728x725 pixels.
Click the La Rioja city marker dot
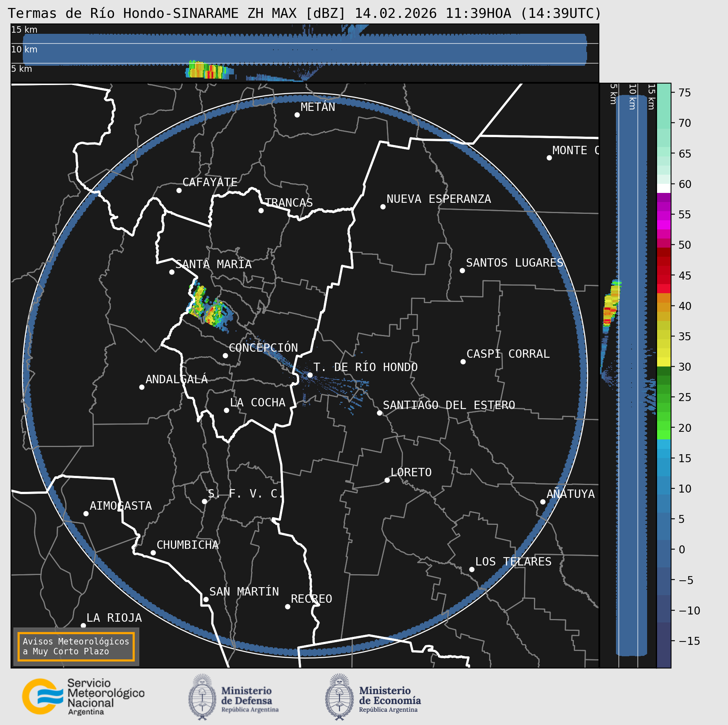point(83,625)
